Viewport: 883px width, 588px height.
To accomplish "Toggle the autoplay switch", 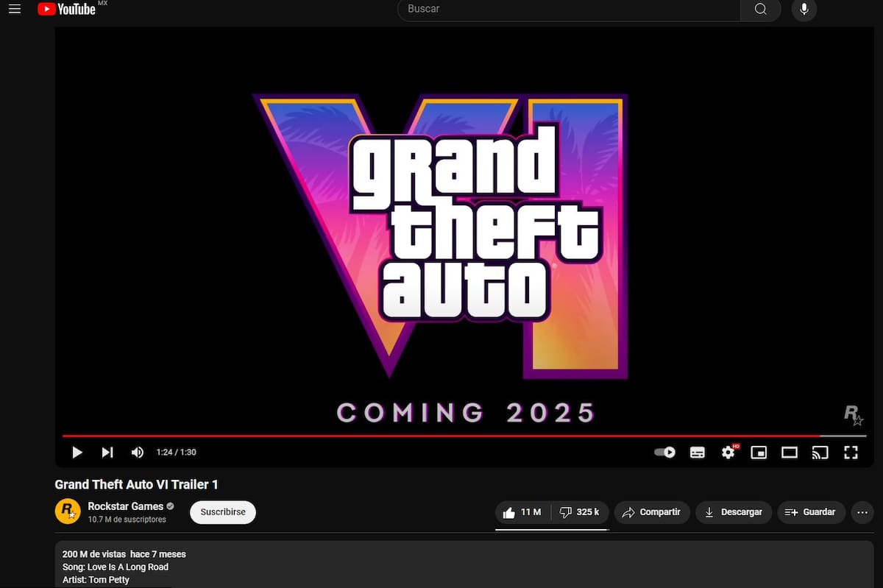I will coord(665,453).
